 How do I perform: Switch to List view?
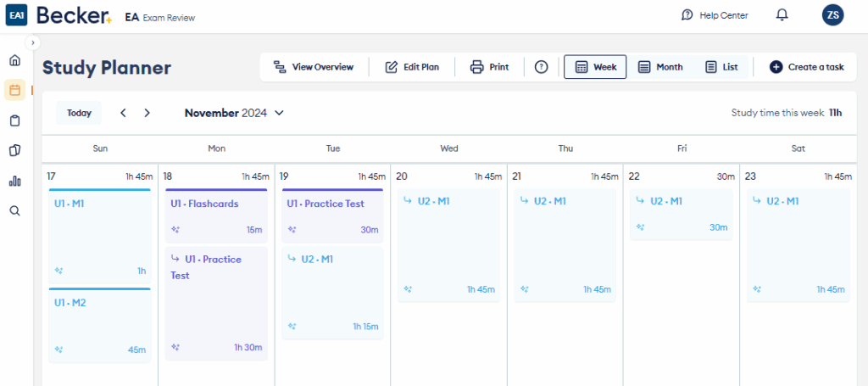tap(722, 67)
